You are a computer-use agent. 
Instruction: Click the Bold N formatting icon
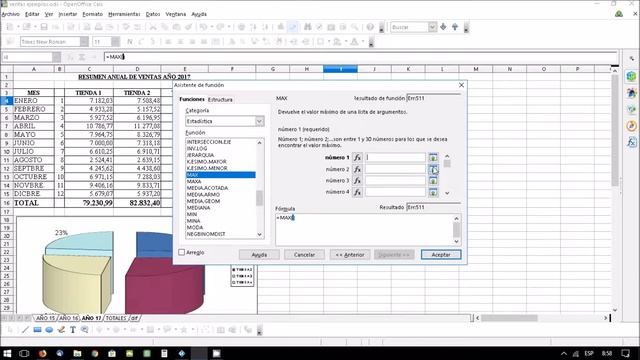130,42
